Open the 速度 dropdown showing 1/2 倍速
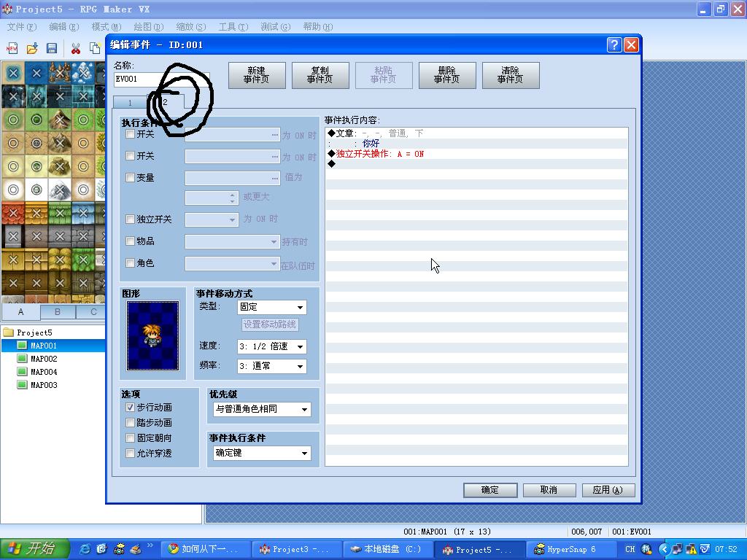 [x=271, y=346]
